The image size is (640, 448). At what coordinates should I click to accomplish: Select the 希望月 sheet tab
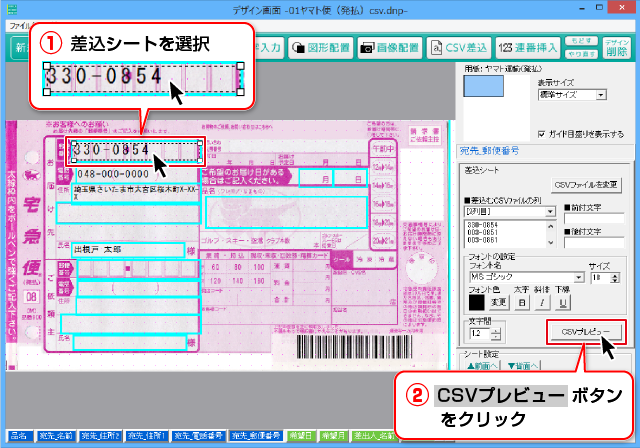point(333,435)
